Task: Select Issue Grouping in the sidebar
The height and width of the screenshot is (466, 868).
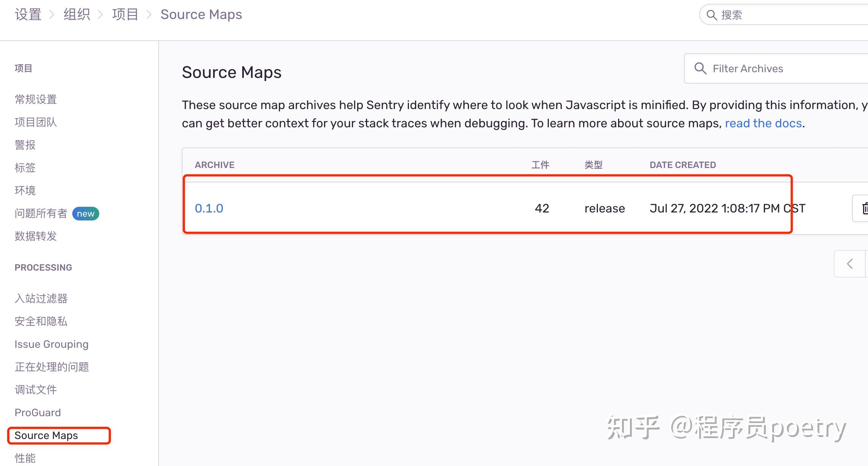Action: 51,344
